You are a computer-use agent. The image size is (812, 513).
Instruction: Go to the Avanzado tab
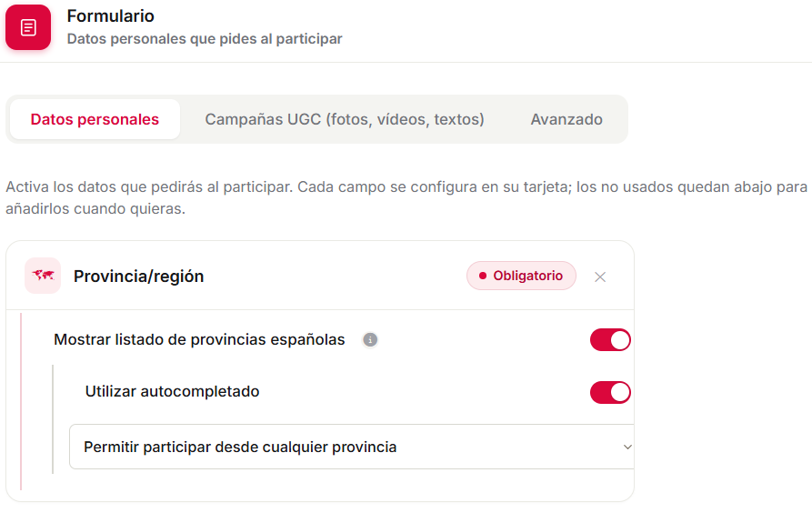click(x=566, y=119)
